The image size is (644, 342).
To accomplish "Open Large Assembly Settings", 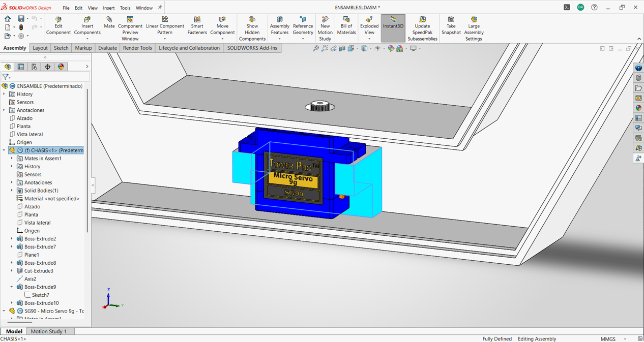I will pyautogui.click(x=474, y=28).
